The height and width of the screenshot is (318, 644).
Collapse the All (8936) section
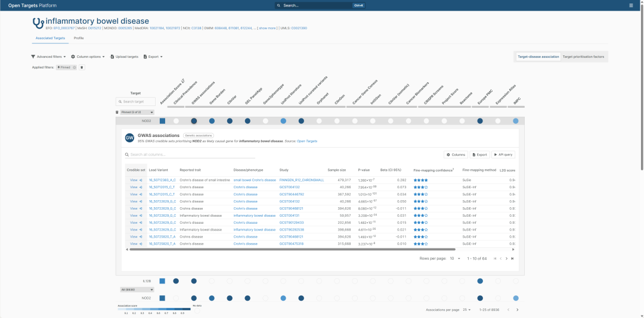pyautogui.click(x=137, y=289)
